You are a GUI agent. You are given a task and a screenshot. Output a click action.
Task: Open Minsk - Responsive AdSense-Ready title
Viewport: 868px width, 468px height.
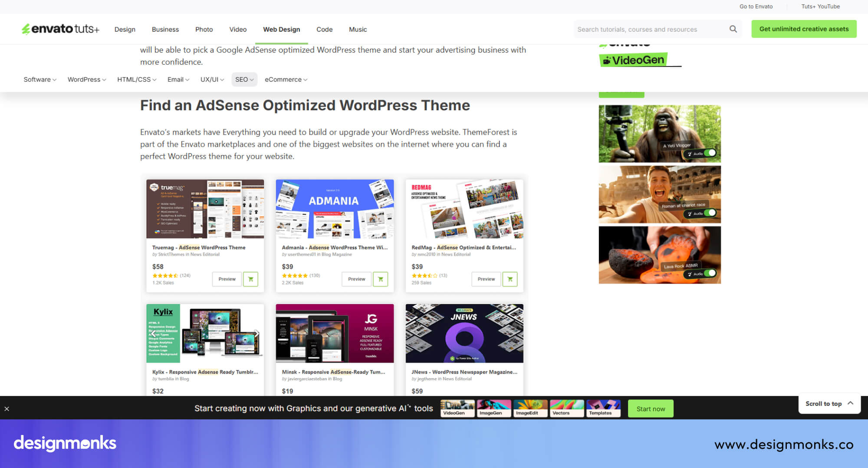333,372
